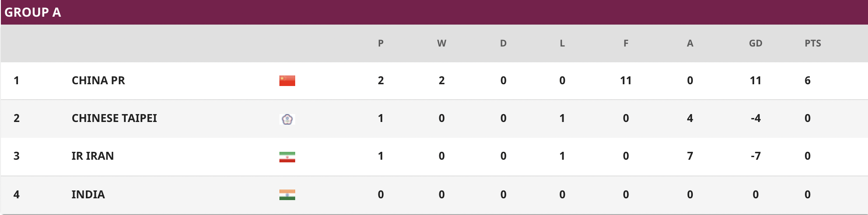Click the GD column header
Viewport: 868px width, 215px height.
(x=755, y=43)
